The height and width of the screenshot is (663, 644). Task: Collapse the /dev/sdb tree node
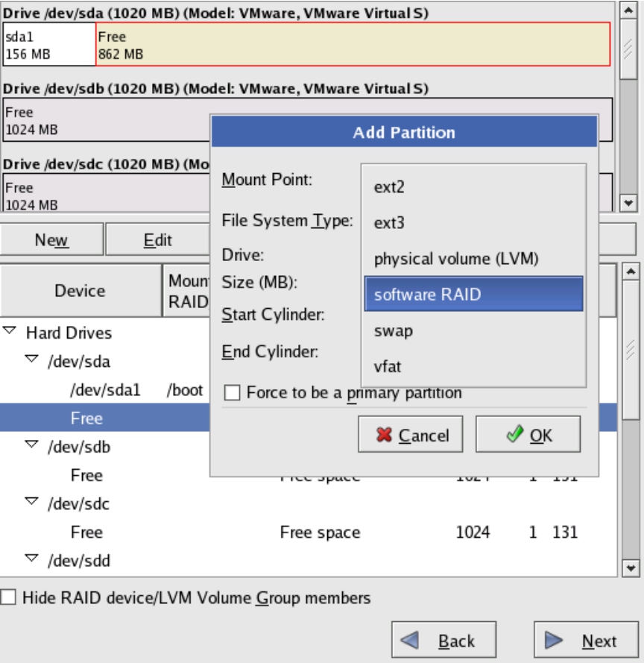(31, 445)
